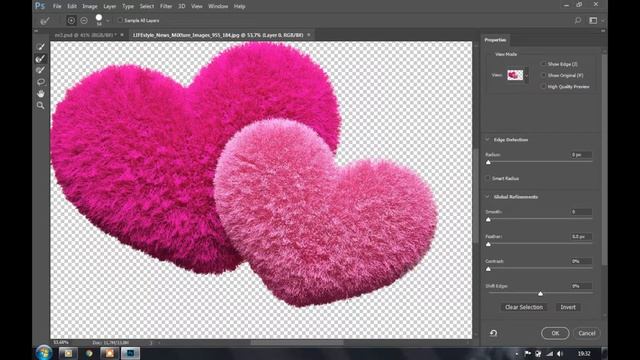Click the Radius slider handle

489,162
